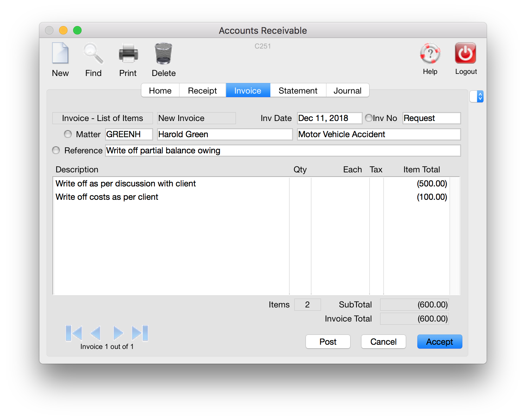The height and width of the screenshot is (420, 526).
Task: Click the Items count field
Action: pos(308,305)
